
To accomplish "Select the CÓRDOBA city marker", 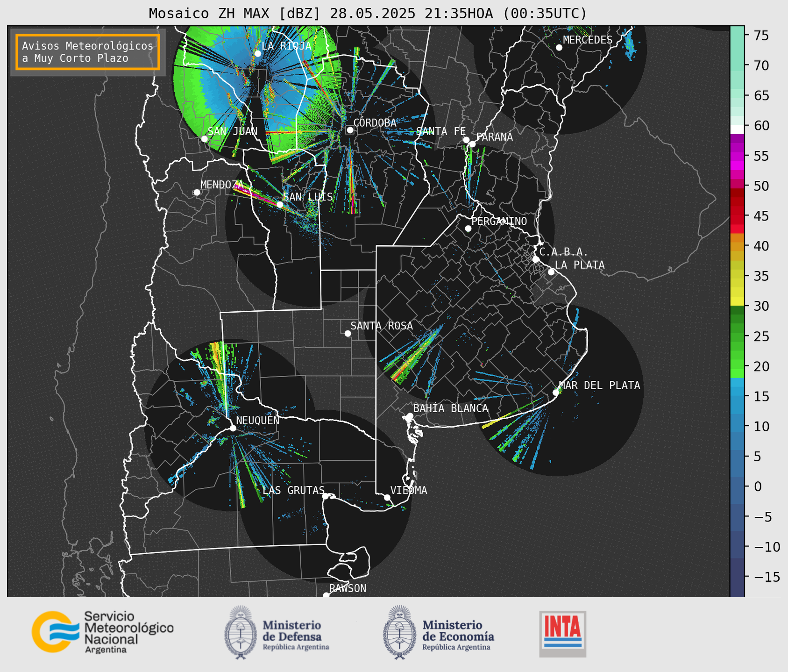I will (x=350, y=130).
